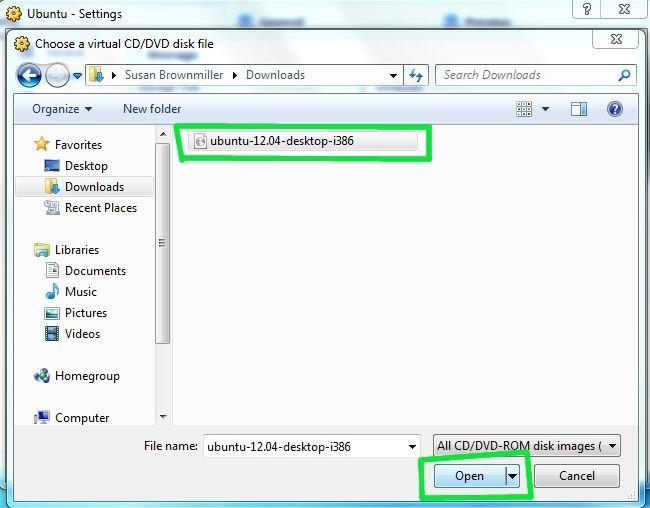
Task: Click the Homegroup globe icon
Action: pos(41,376)
